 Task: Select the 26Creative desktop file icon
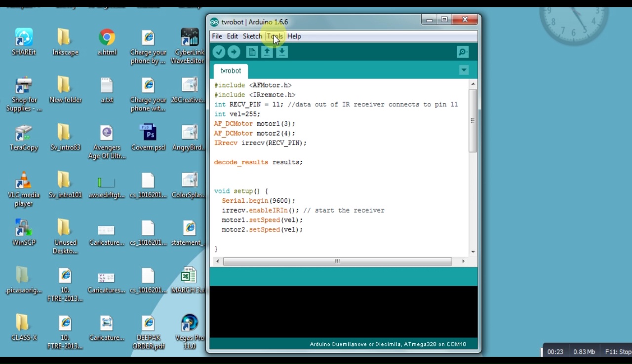pyautogui.click(x=188, y=90)
